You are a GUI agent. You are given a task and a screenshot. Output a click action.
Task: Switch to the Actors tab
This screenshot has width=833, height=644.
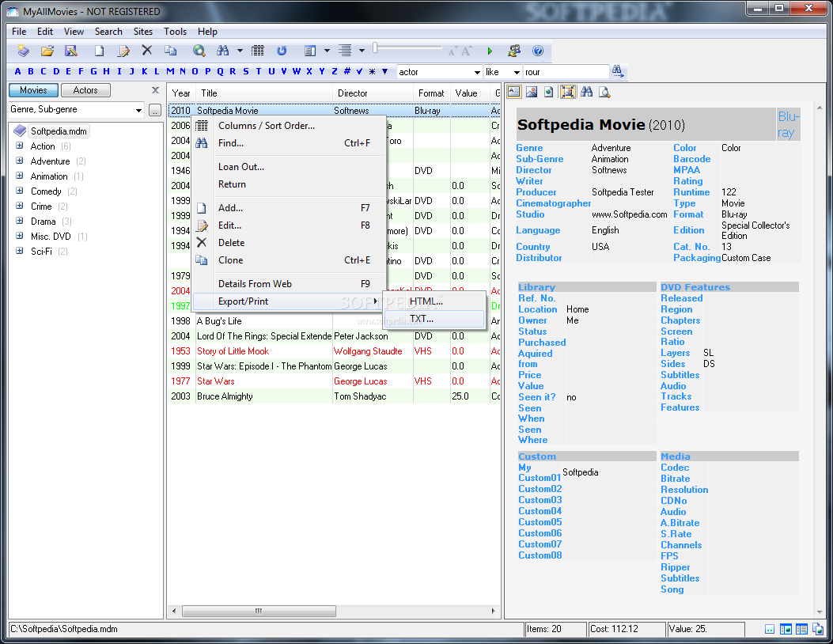point(85,90)
